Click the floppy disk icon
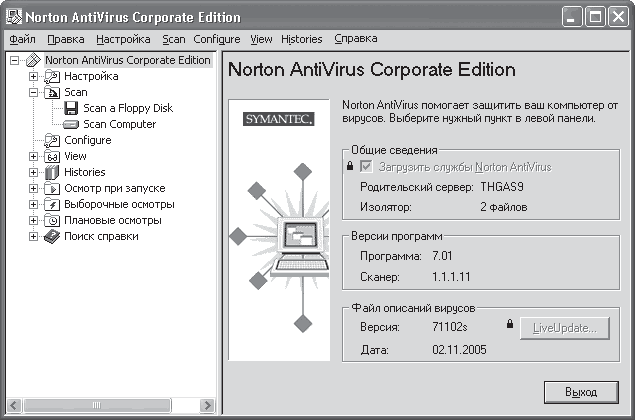Viewport: 635px width, 420px height. coord(71,108)
